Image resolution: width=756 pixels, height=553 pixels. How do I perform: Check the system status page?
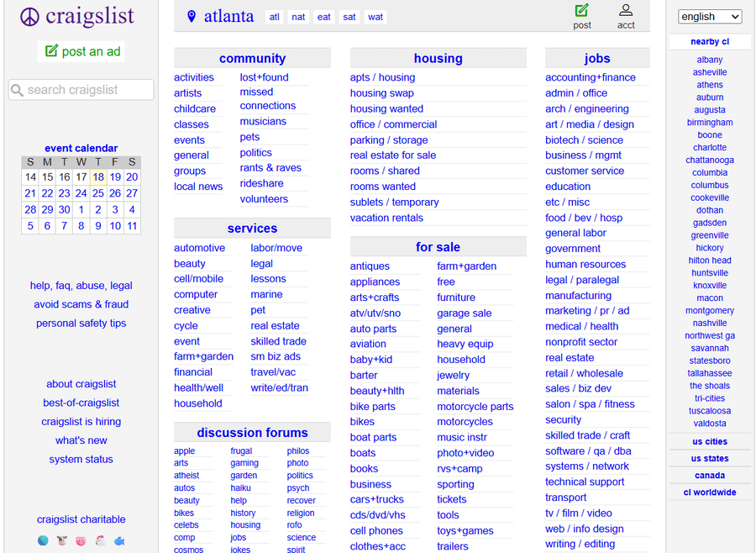tap(81, 460)
